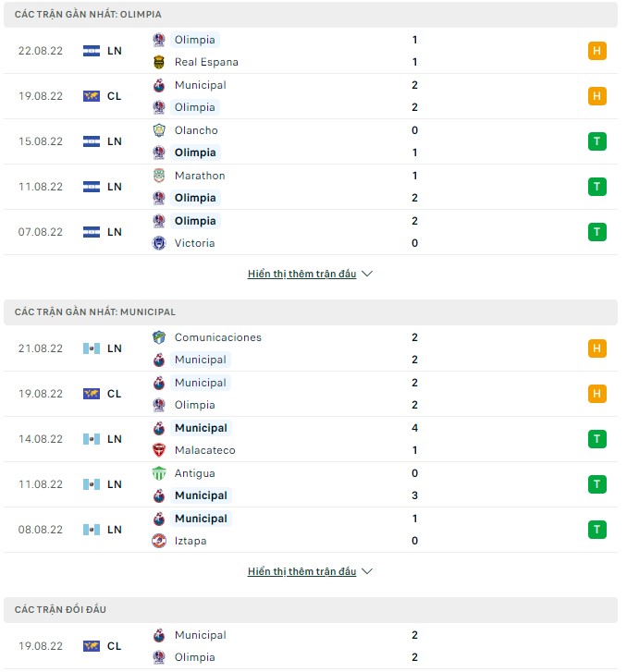Click the CL competition icon in head-to-head section

(91, 646)
